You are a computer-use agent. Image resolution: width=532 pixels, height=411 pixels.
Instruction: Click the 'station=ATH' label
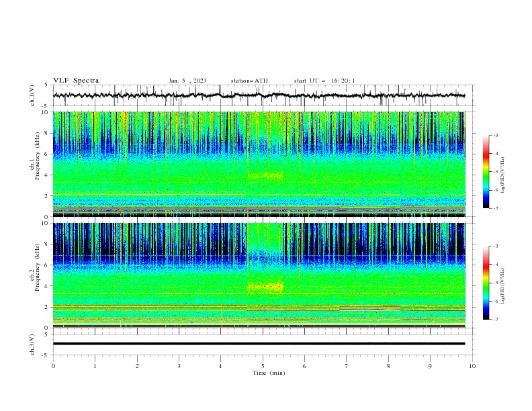[x=249, y=81]
